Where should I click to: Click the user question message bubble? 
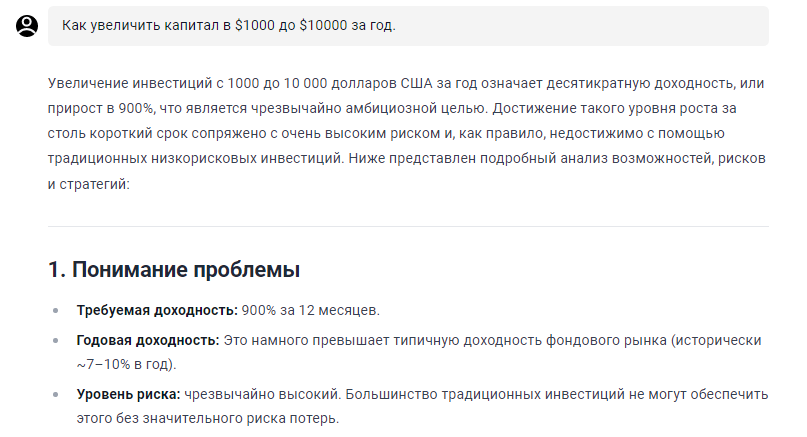(x=408, y=26)
